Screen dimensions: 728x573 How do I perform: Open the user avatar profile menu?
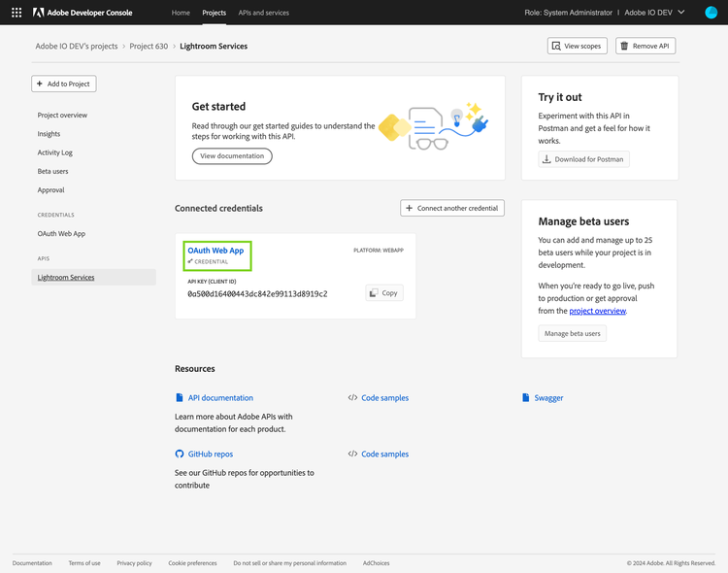coord(711,13)
